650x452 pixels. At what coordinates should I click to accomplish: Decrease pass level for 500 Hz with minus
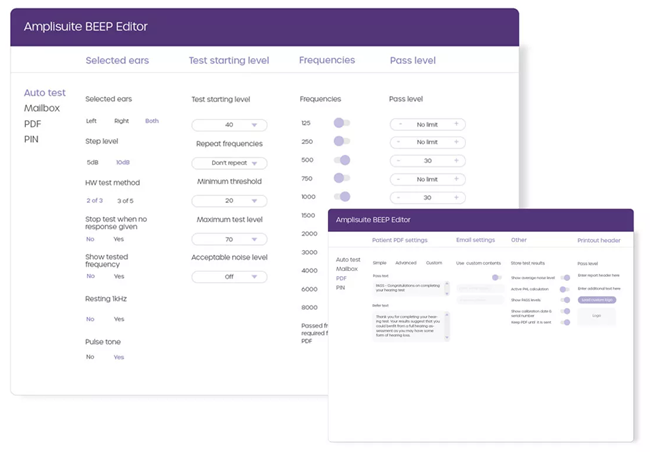click(x=400, y=161)
